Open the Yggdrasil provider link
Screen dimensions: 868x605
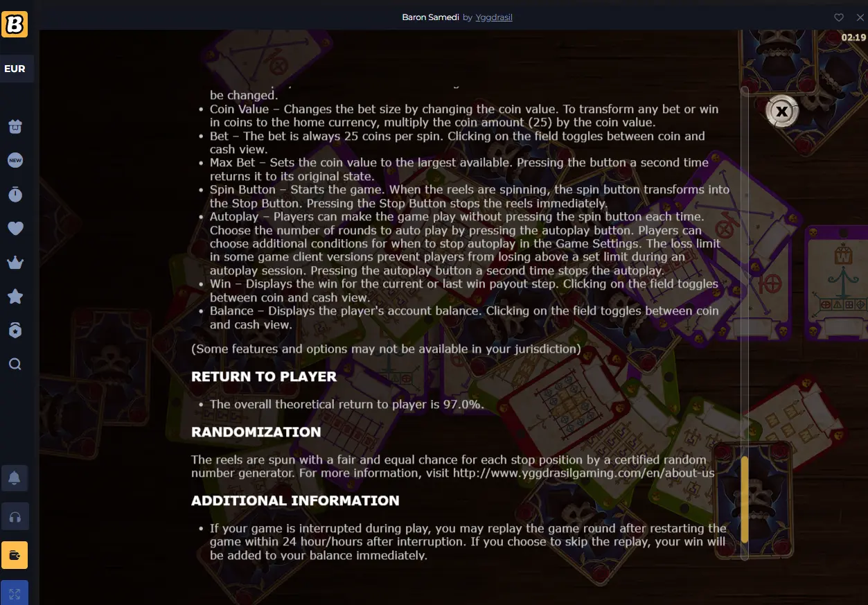tap(494, 17)
